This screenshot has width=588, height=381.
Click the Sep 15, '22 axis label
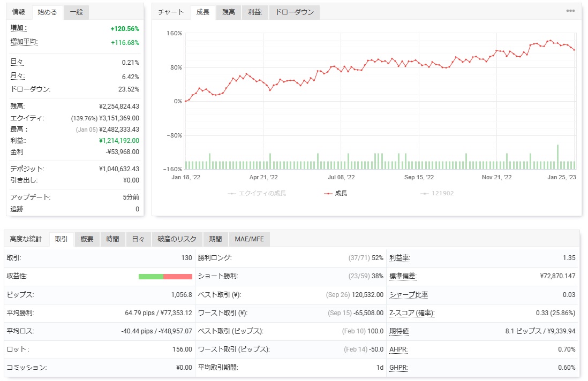click(x=419, y=177)
